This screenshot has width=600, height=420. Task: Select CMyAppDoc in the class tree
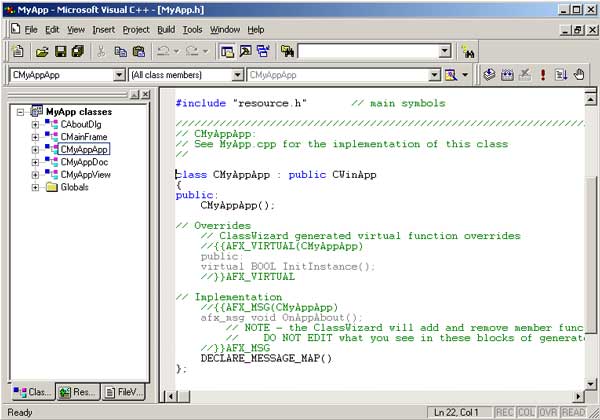click(x=84, y=162)
